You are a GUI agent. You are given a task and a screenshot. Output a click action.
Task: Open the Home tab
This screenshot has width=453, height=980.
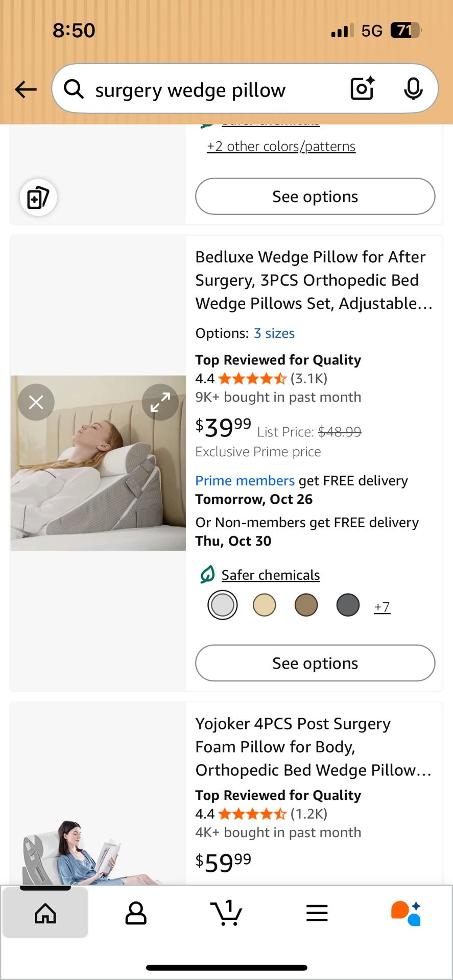pos(45,913)
